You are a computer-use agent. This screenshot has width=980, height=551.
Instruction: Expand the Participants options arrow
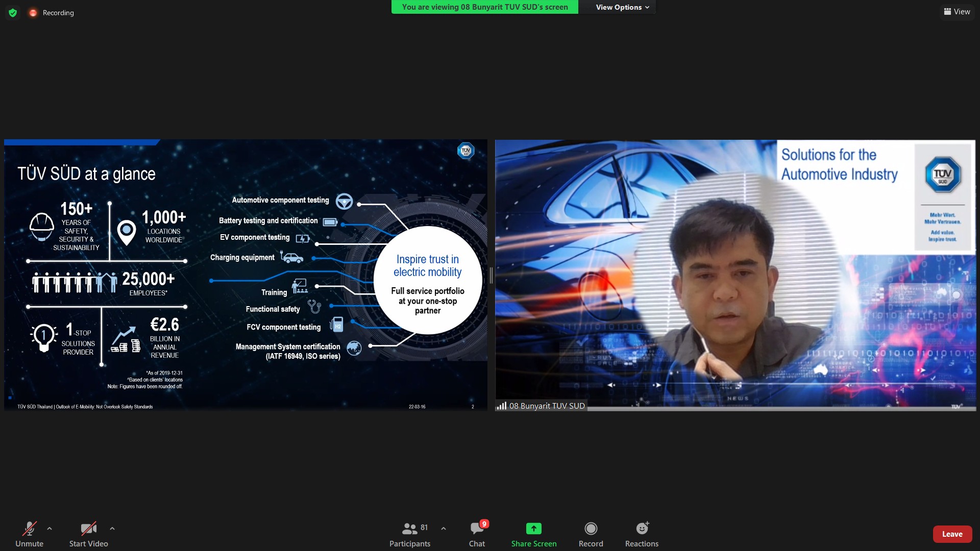444,529
